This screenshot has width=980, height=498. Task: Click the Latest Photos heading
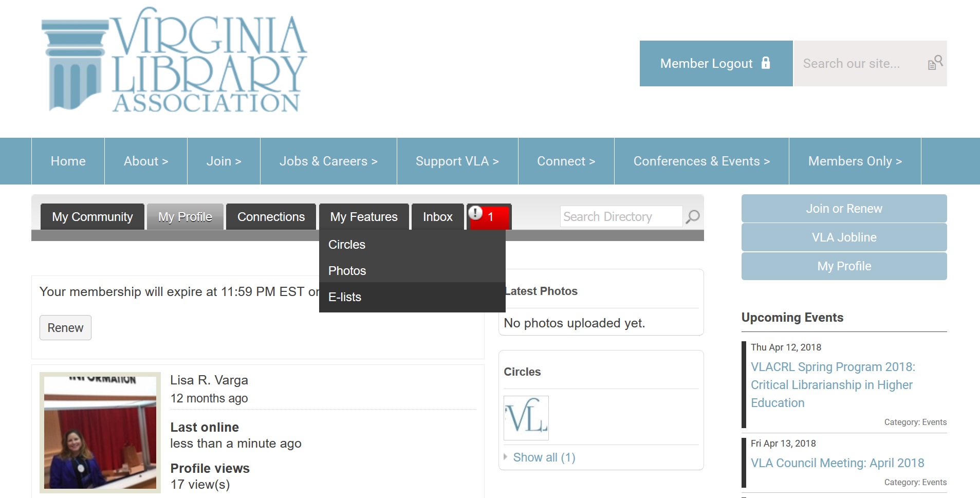(x=541, y=291)
